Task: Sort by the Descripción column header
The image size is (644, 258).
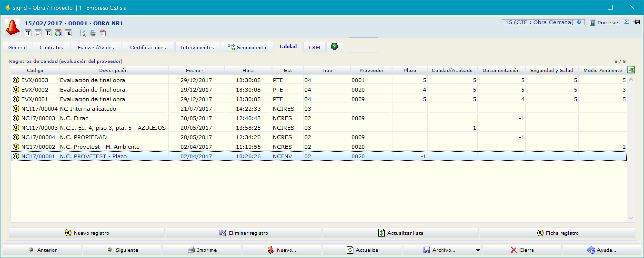Action: 114,70
